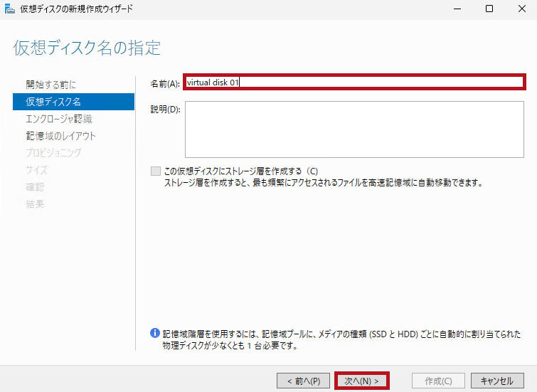Jump to the サイズ step

[36, 170]
